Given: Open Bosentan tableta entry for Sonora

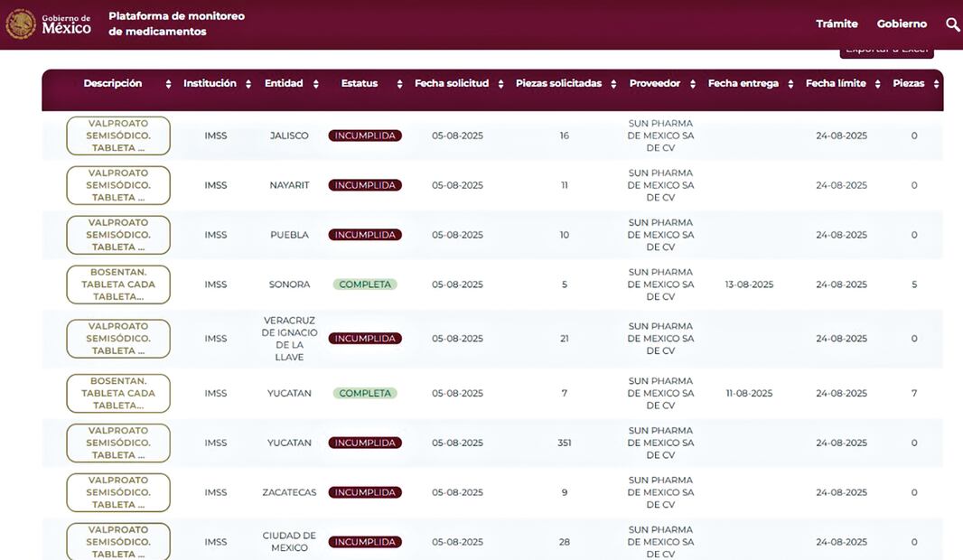Looking at the screenshot, I should pyautogui.click(x=118, y=285).
